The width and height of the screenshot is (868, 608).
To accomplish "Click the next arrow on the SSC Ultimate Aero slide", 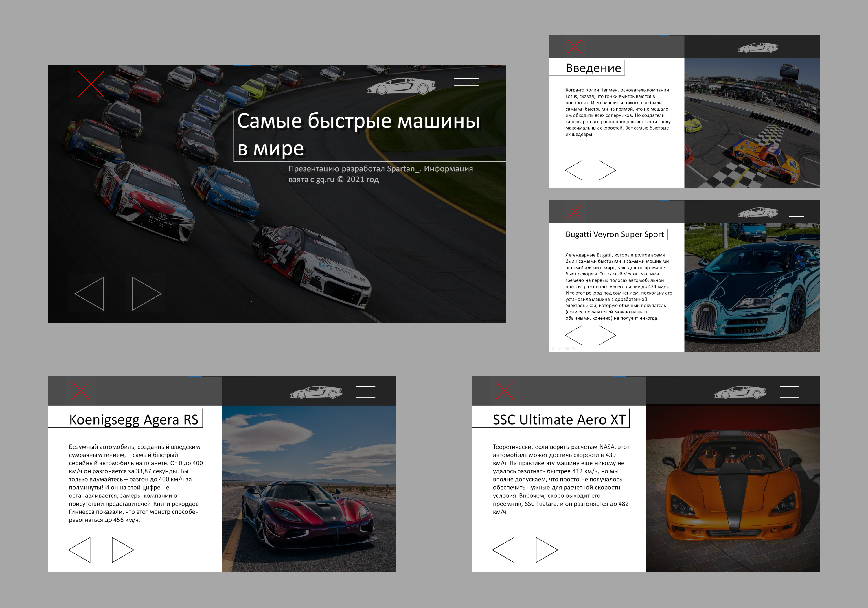I will point(547,550).
